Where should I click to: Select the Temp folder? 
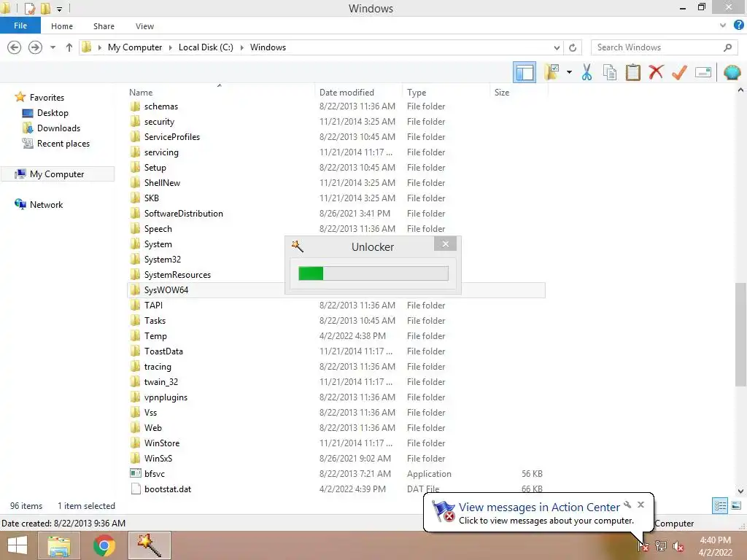155,335
